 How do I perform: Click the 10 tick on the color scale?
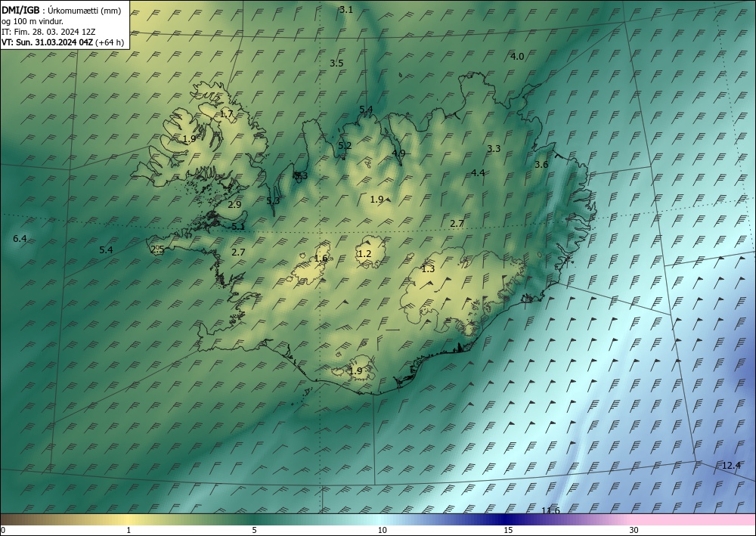[382, 530]
